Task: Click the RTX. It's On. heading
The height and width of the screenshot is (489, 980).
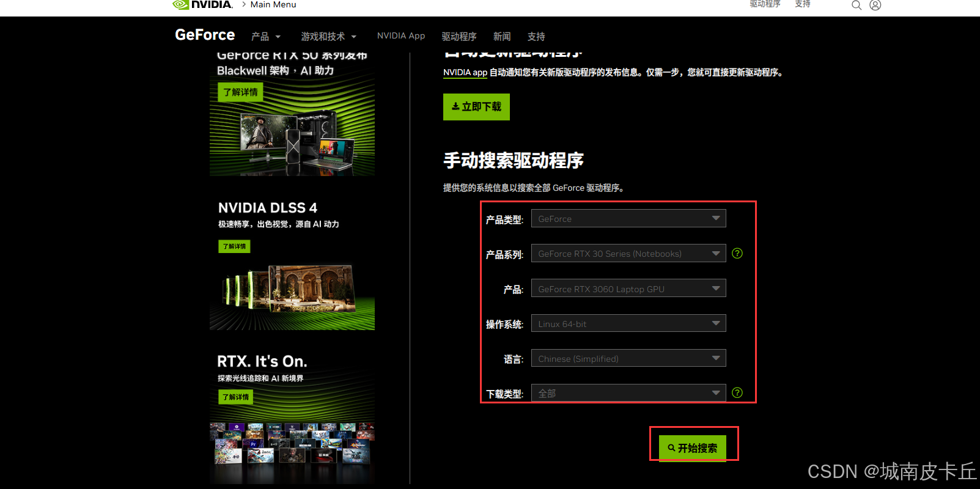Action: coord(262,361)
